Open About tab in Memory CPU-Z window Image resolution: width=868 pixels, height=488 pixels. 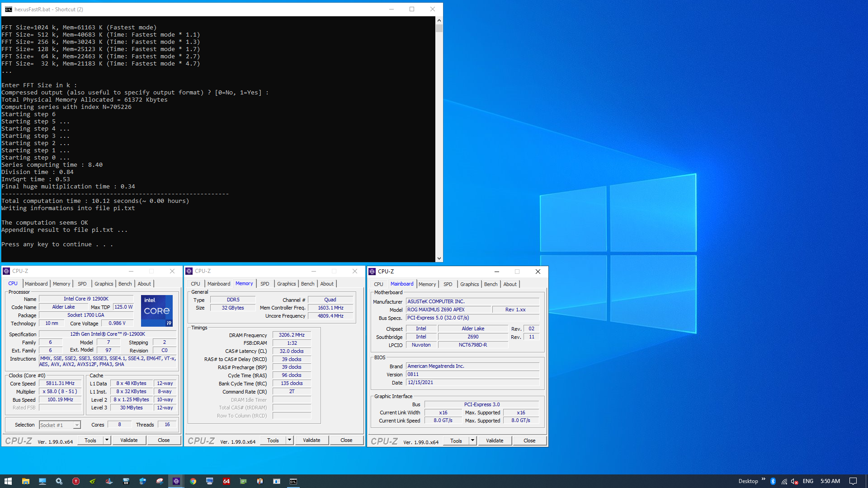(x=327, y=284)
